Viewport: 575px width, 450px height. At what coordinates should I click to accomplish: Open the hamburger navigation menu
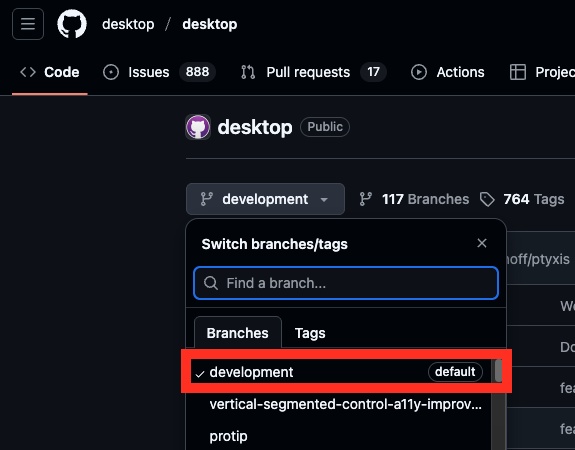(28, 24)
